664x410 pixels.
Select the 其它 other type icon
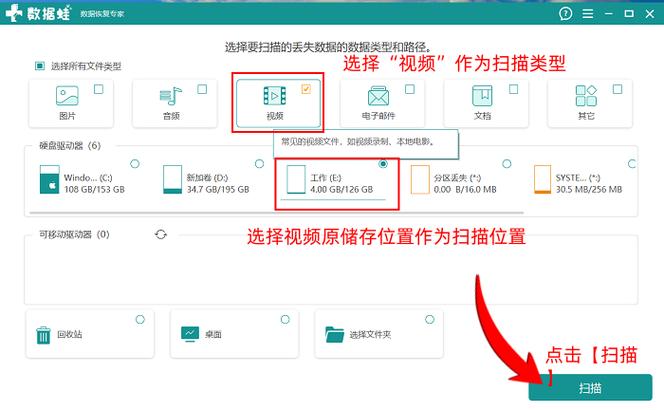click(586, 96)
